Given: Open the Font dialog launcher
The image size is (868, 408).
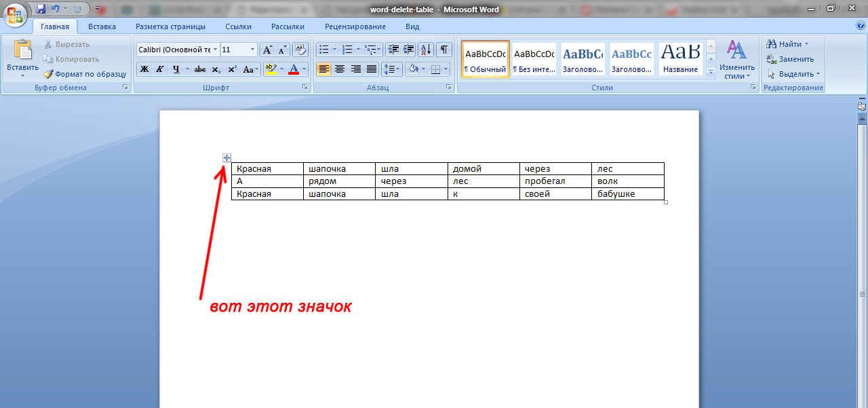Looking at the screenshot, I should [x=305, y=88].
